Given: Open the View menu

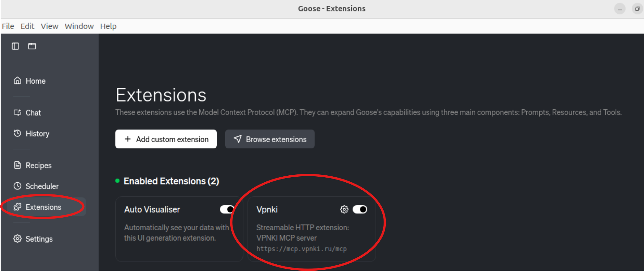Looking at the screenshot, I should 49,26.
